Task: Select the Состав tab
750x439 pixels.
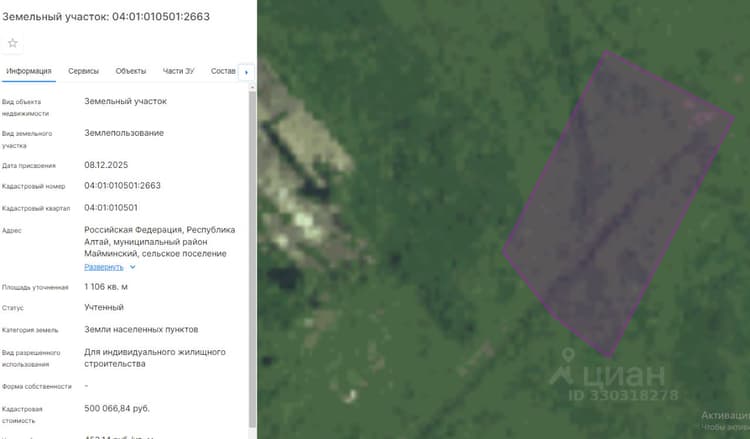Action: point(223,71)
